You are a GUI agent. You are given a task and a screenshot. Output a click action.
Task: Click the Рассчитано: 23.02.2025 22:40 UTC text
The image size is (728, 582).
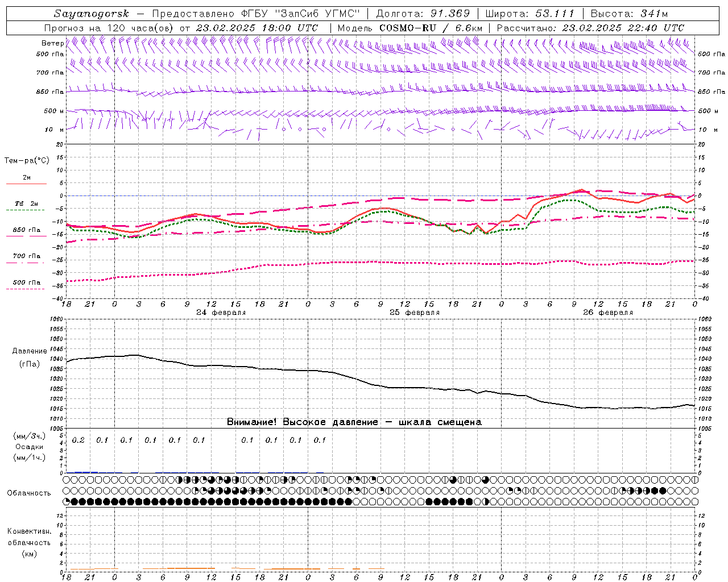click(590, 28)
